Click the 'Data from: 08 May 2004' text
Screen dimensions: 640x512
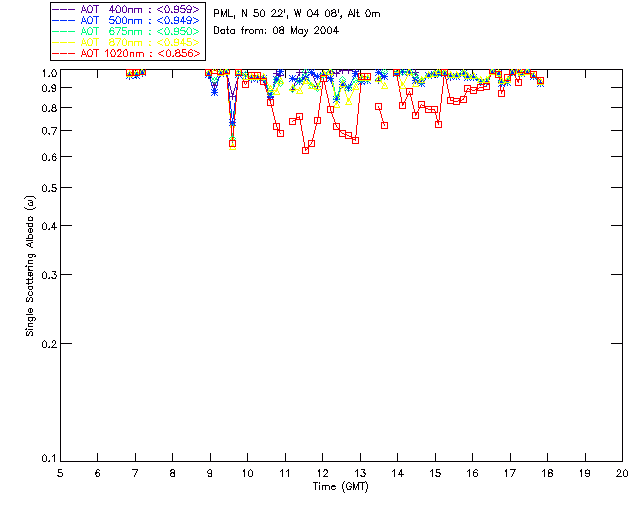[x=276, y=31]
